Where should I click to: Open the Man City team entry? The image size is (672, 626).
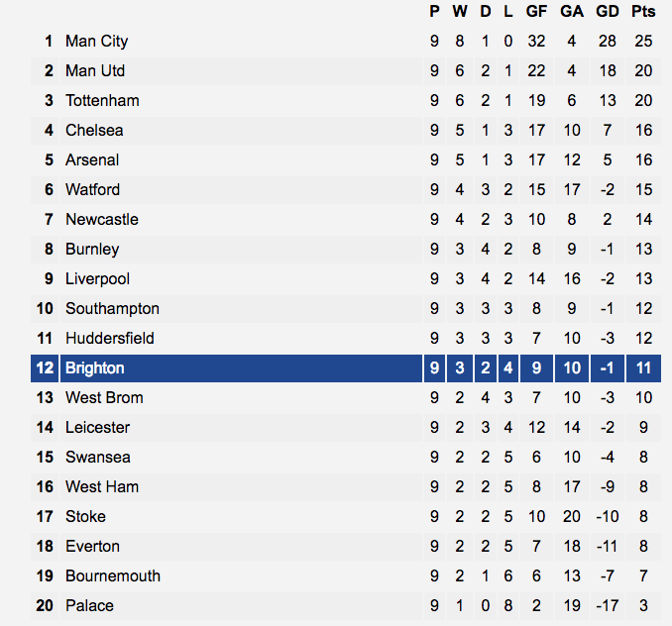pyautogui.click(x=96, y=42)
